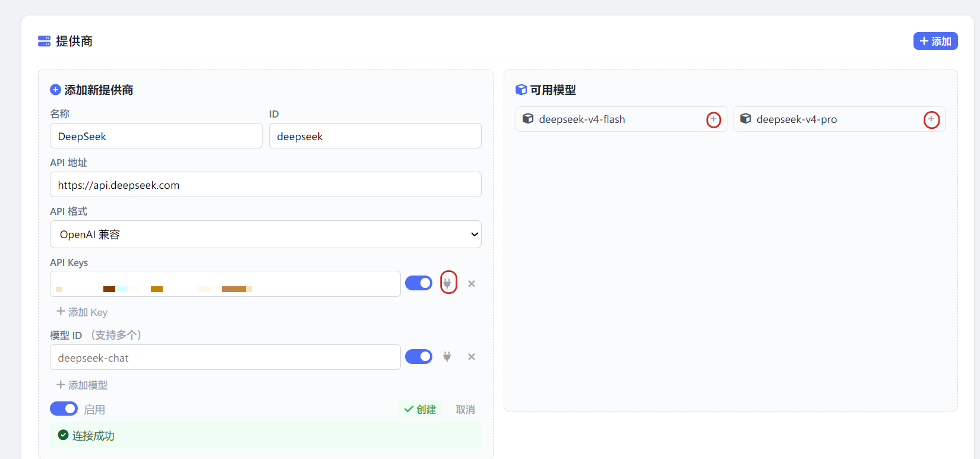Viewport: 980px width, 459px height.
Task: Toggle the deepseek-chat model switch
Action: click(419, 356)
